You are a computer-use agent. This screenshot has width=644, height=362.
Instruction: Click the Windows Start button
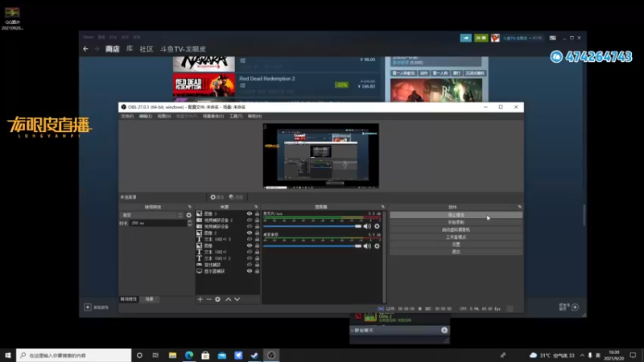click(x=8, y=356)
